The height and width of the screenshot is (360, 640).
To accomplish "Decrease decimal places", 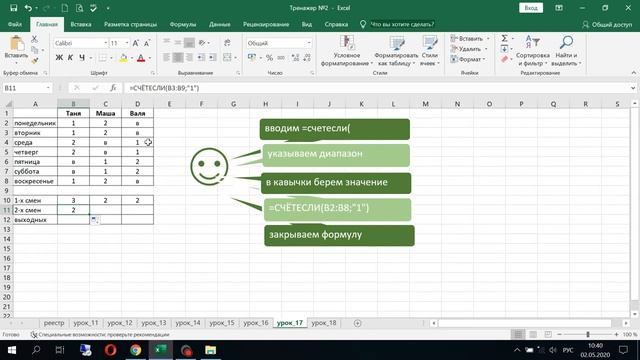I will click(x=307, y=58).
